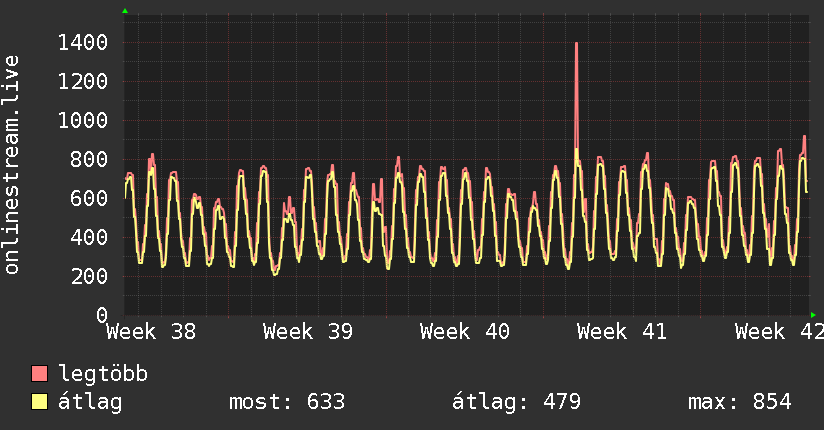Select the 'legtöbb' legend label
This screenshot has width=824, height=430.
(x=103, y=374)
